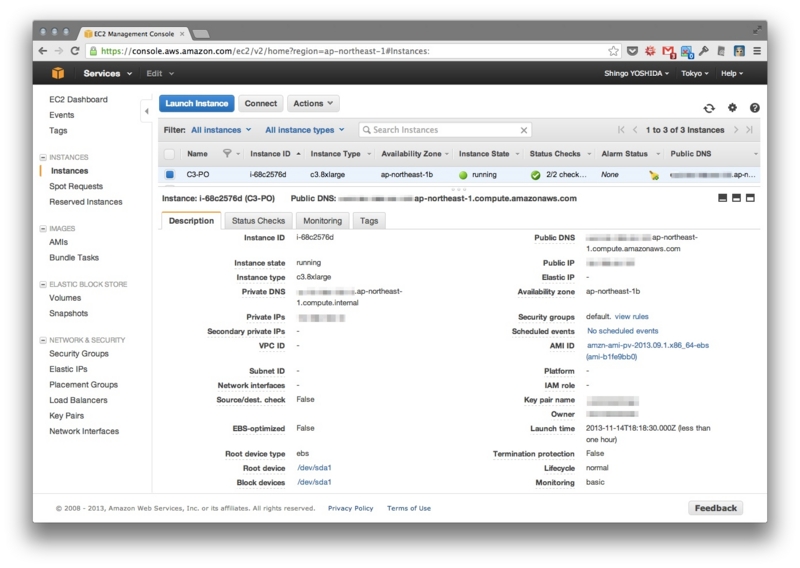800x568 pixels.
Task: Collapse the INSTANCES sidebar section
Action: coord(43,157)
